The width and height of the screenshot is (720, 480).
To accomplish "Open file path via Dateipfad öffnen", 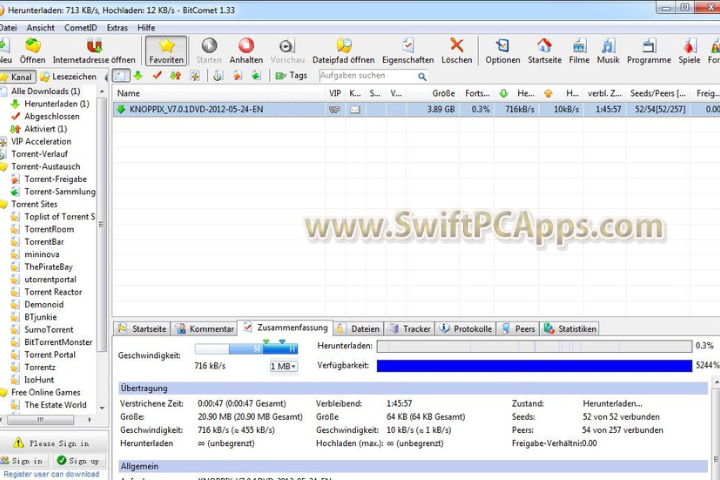I will click(x=343, y=51).
